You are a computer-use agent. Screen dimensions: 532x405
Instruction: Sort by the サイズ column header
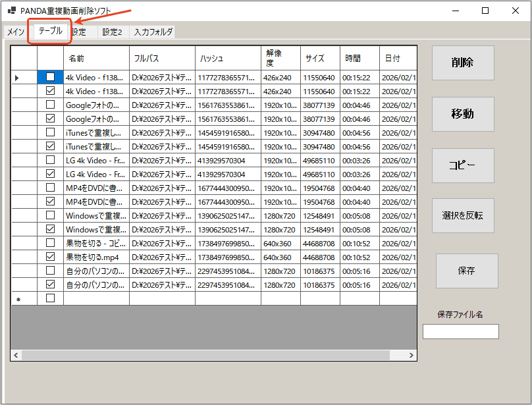pyautogui.click(x=320, y=59)
